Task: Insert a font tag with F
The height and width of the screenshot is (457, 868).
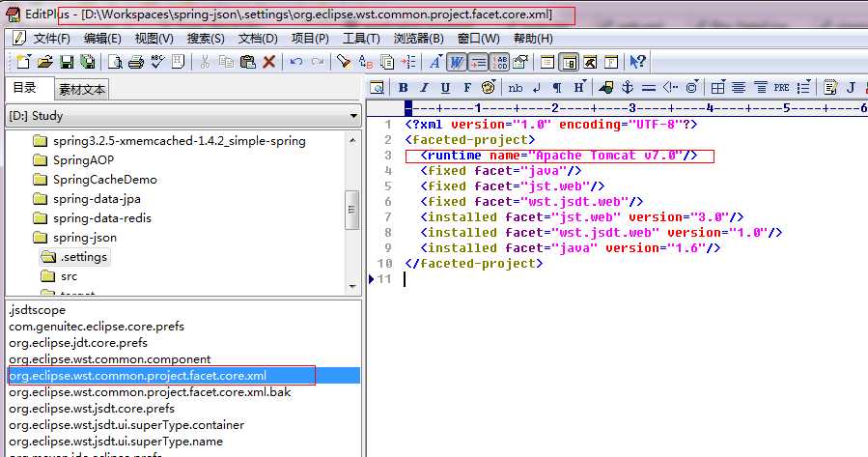Action: pyautogui.click(x=466, y=87)
